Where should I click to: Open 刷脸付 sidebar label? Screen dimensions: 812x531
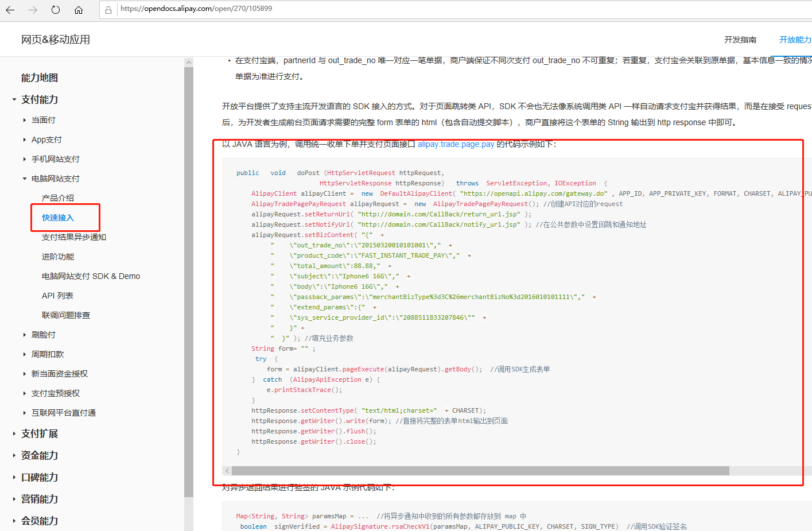point(44,335)
